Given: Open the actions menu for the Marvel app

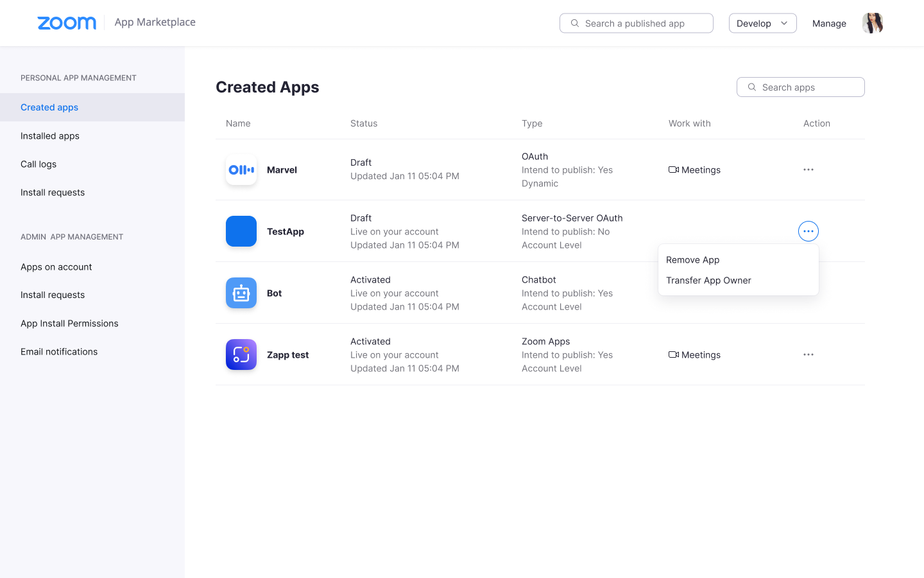Looking at the screenshot, I should click(808, 170).
